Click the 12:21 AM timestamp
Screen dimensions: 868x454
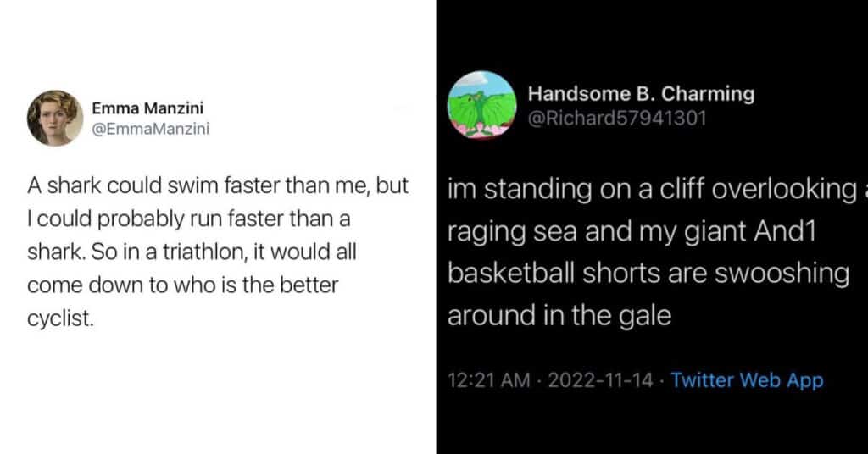(489, 380)
